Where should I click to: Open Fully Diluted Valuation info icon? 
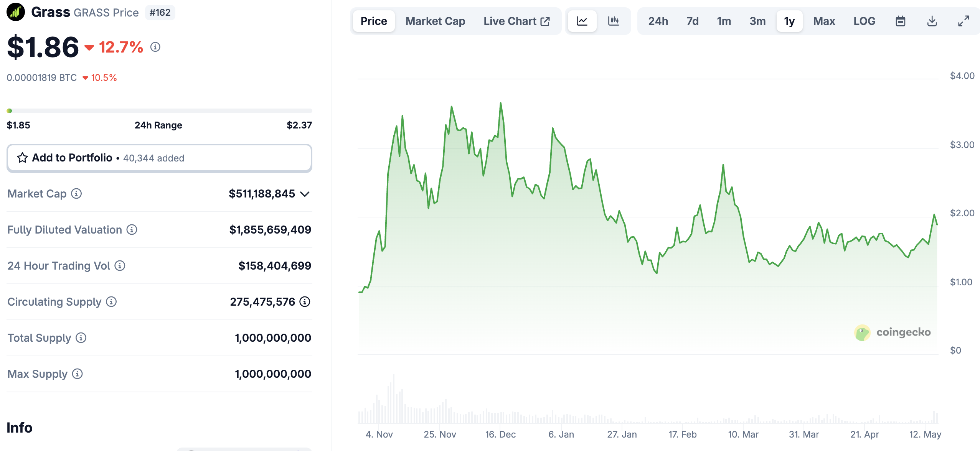(x=132, y=230)
